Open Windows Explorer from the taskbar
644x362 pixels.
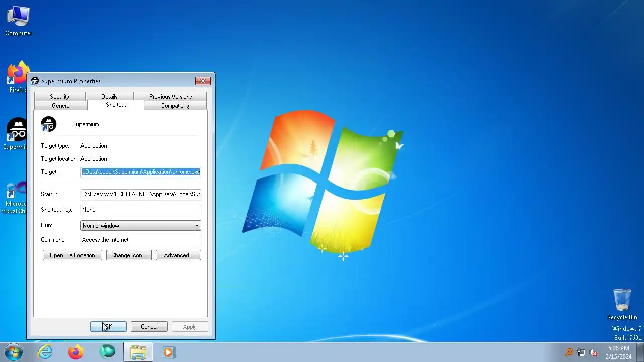(x=138, y=352)
